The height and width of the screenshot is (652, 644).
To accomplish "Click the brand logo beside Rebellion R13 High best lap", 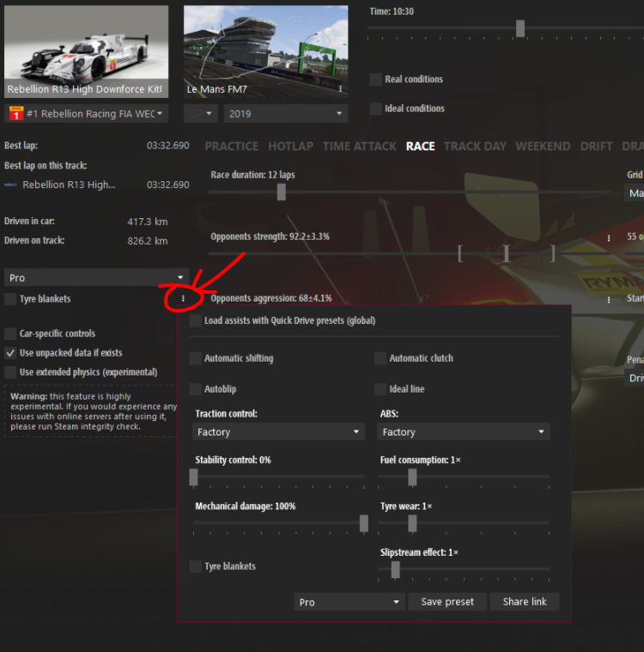I will coord(10,185).
